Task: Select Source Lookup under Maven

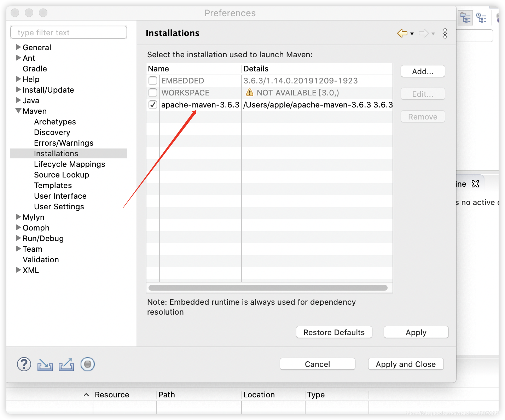Action: (62, 175)
